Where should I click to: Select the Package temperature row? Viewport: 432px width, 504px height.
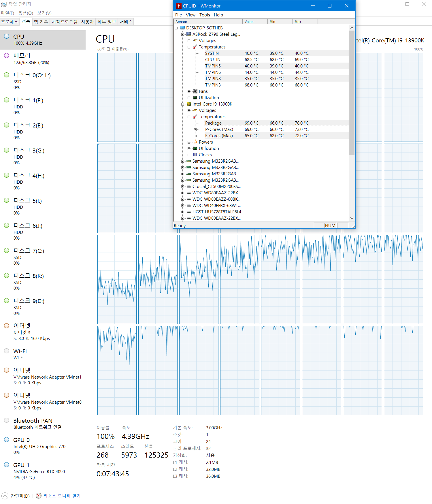pos(276,123)
